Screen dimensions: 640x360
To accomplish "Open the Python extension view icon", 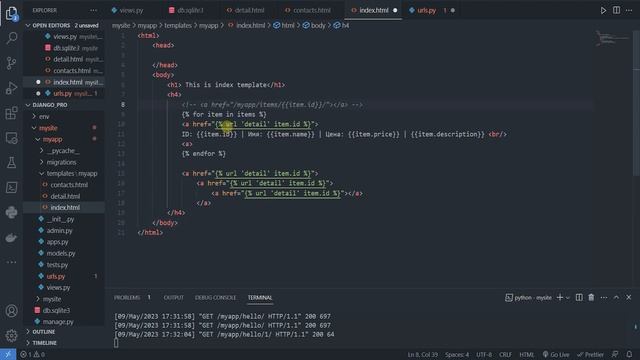I will 11,212.
